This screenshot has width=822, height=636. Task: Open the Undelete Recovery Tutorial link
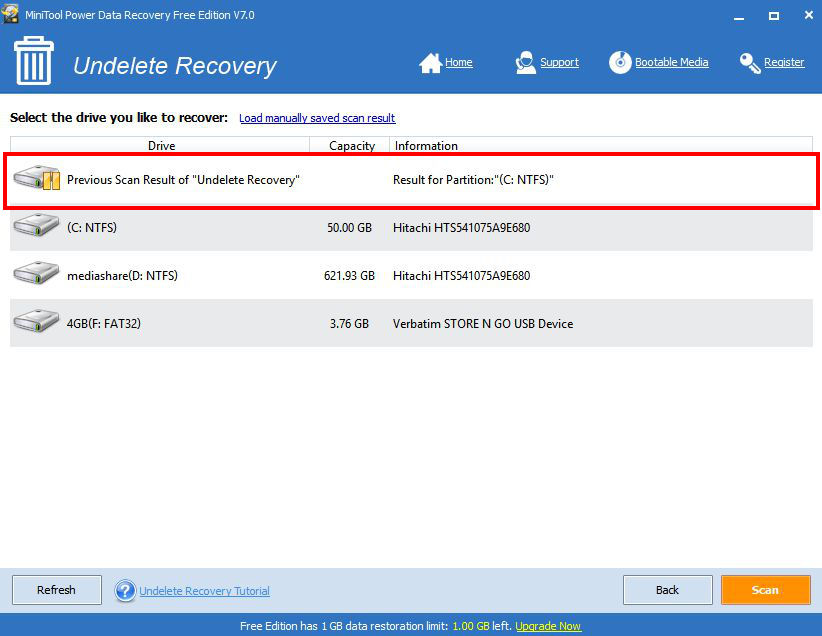204,591
